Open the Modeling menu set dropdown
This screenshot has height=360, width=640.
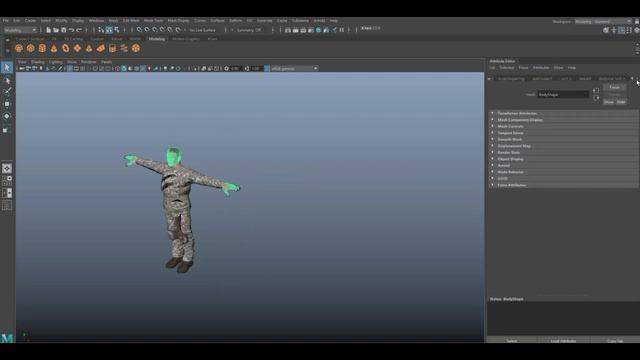(x=20, y=30)
